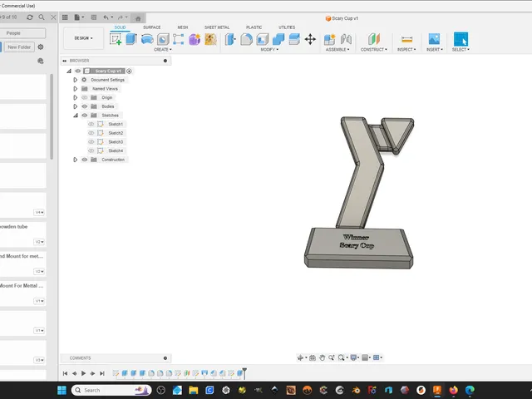Refresh the data panel

tap(30, 17)
